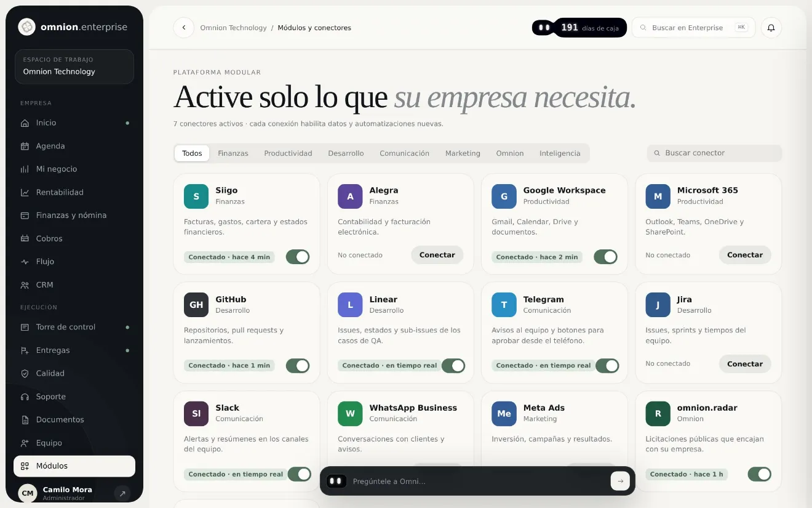Click the Equipo sidebar icon
This screenshot has width=812, height=508.
(25, 443)
